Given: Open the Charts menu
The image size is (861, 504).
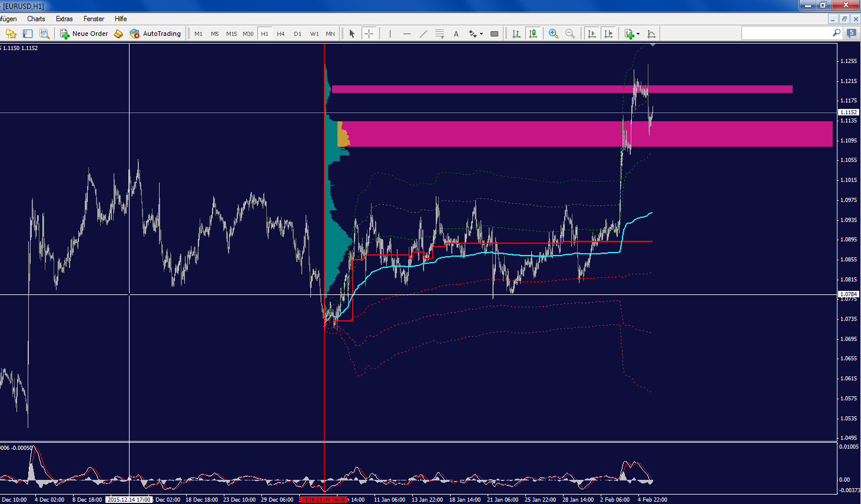Looking at the screenshot, I should (36, 18).
